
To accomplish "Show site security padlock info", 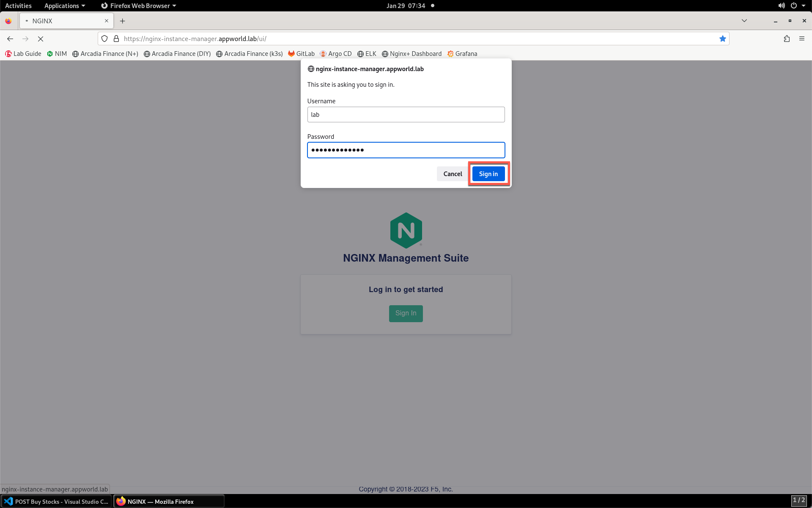I will [116, 39].
